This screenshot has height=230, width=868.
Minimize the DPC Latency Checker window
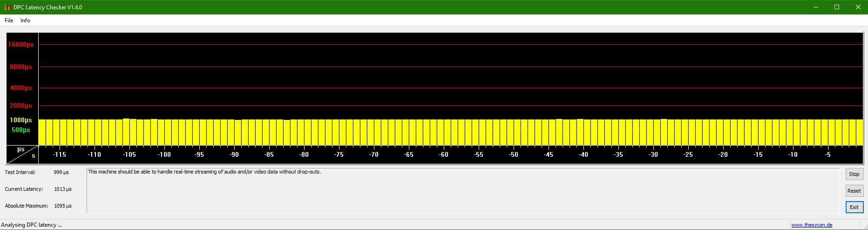pos(816,7)
